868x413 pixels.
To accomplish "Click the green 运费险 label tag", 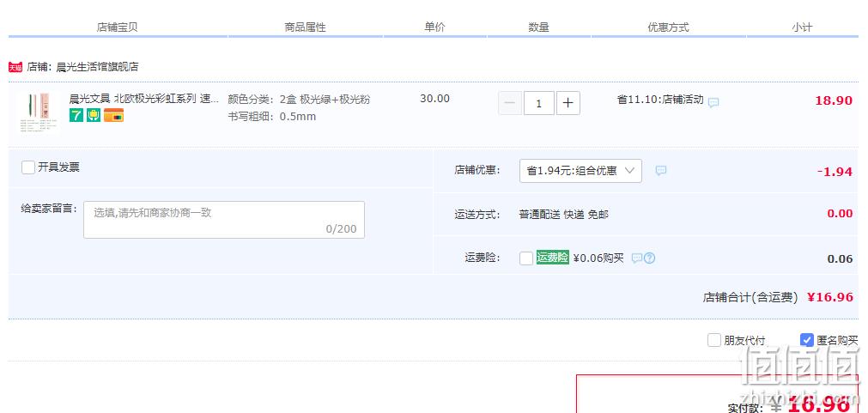I will (x=552, y=258).
